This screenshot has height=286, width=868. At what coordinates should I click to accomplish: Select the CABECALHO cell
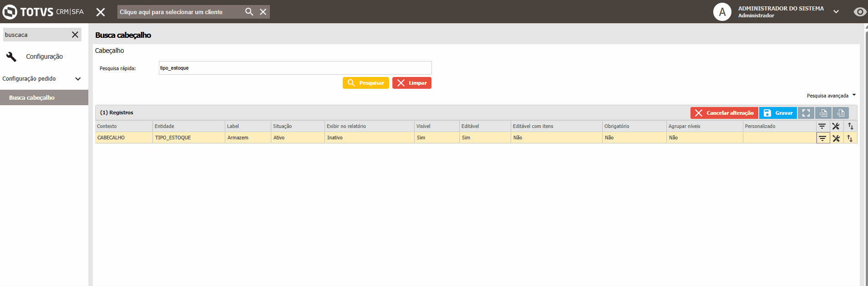point(124,138)
